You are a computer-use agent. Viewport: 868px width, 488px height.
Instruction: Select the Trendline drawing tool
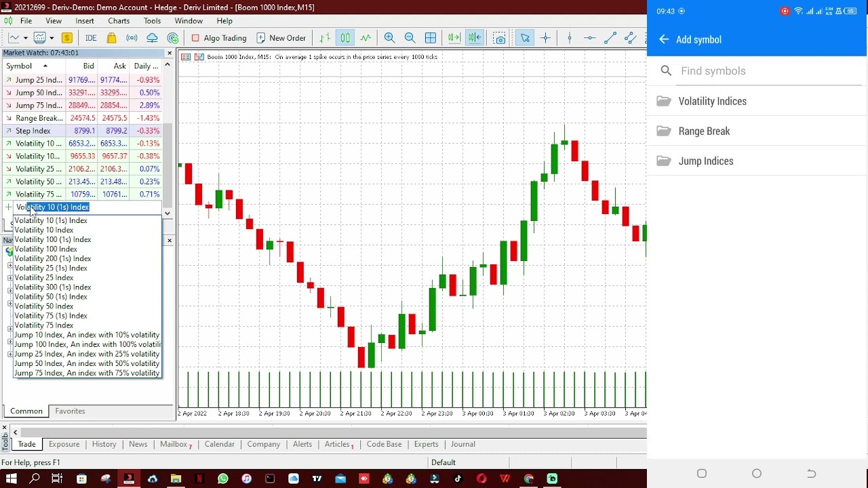click(x=610, y=38)
